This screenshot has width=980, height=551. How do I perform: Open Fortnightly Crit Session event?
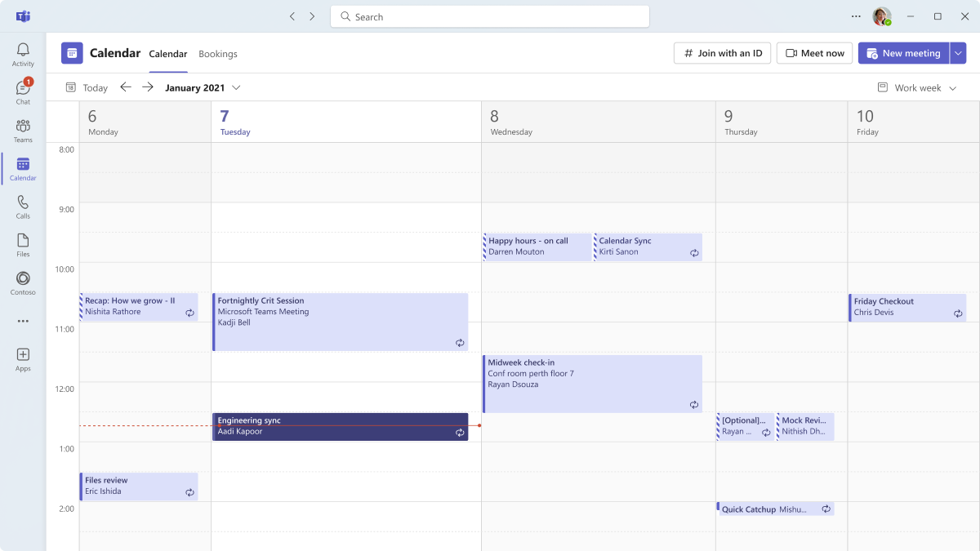pos(341,322)
